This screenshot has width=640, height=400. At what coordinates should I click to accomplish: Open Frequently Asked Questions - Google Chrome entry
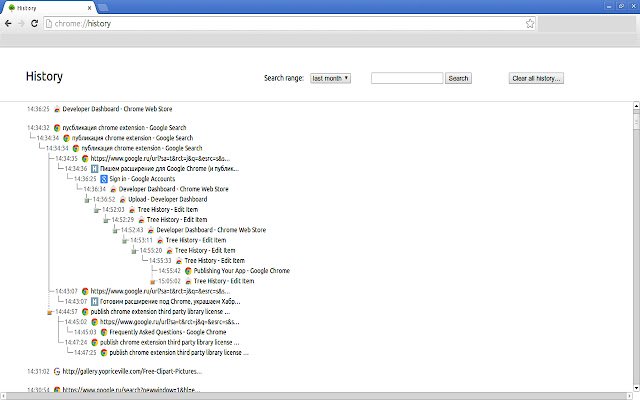[167, 332]
